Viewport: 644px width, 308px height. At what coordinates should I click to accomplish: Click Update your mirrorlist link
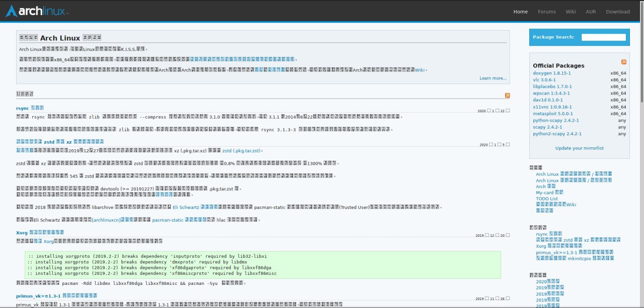point(579,148)
